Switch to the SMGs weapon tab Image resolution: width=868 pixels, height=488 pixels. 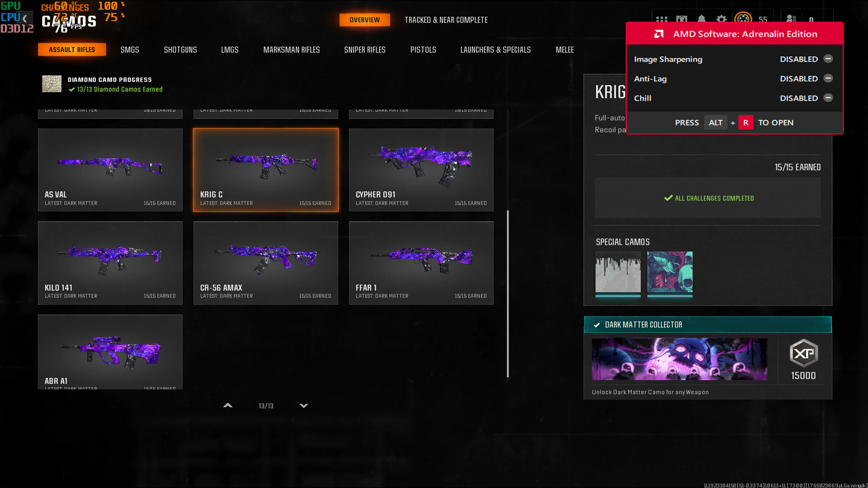click(x=130, y=50)
